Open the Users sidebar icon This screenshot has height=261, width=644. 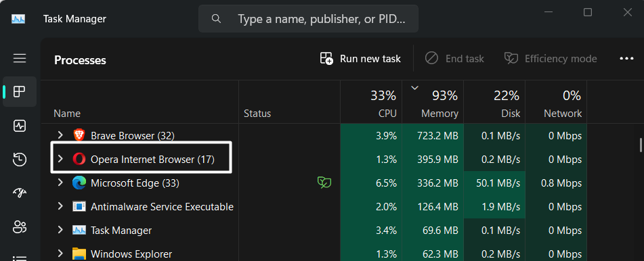(20, 227)
